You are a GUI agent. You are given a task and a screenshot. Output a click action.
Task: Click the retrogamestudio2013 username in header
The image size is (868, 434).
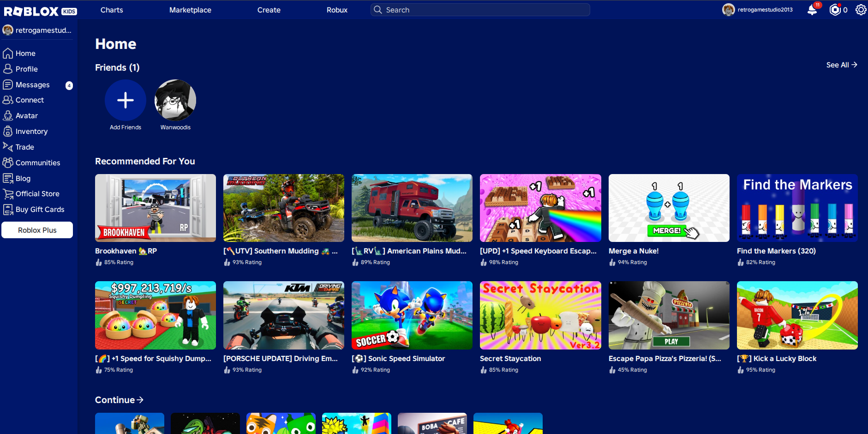pos(765,10)
